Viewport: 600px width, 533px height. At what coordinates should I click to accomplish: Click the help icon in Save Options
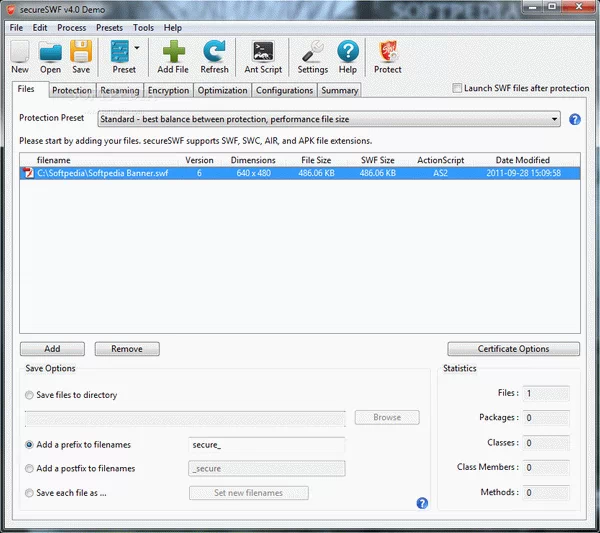422,503
